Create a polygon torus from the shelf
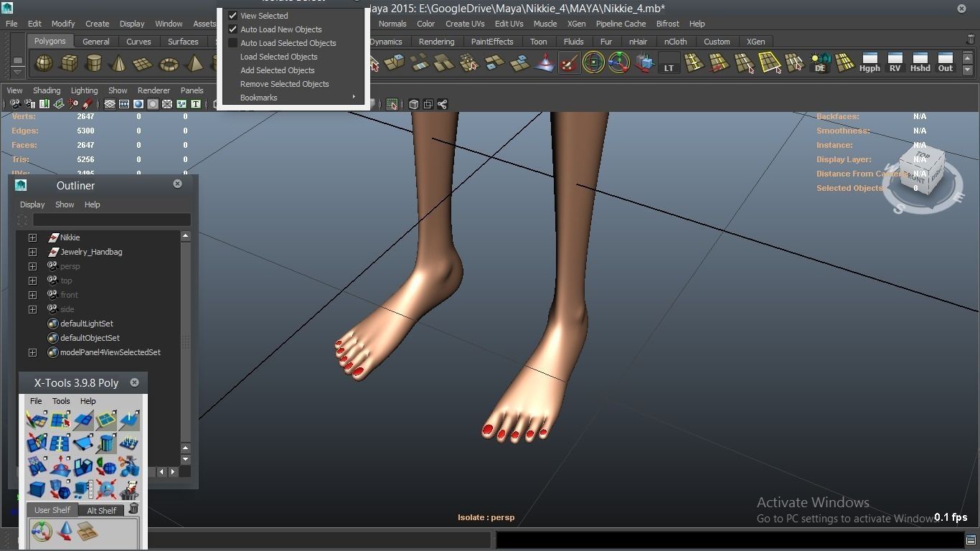980x551 pixels. (169, 63)
